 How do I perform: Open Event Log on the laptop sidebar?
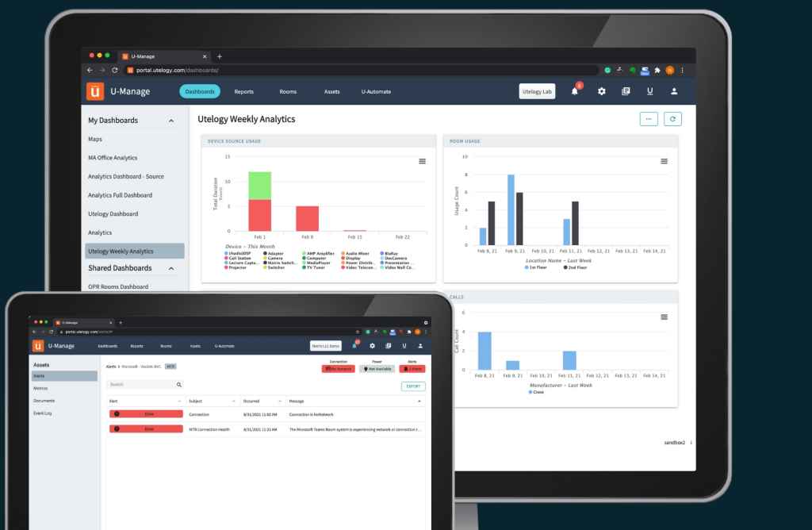click(43, 413)
